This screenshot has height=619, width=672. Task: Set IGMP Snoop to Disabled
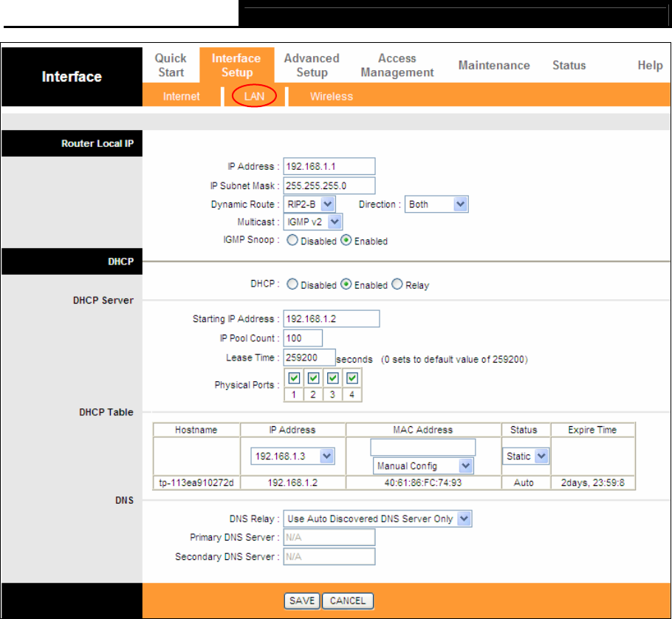292,241
